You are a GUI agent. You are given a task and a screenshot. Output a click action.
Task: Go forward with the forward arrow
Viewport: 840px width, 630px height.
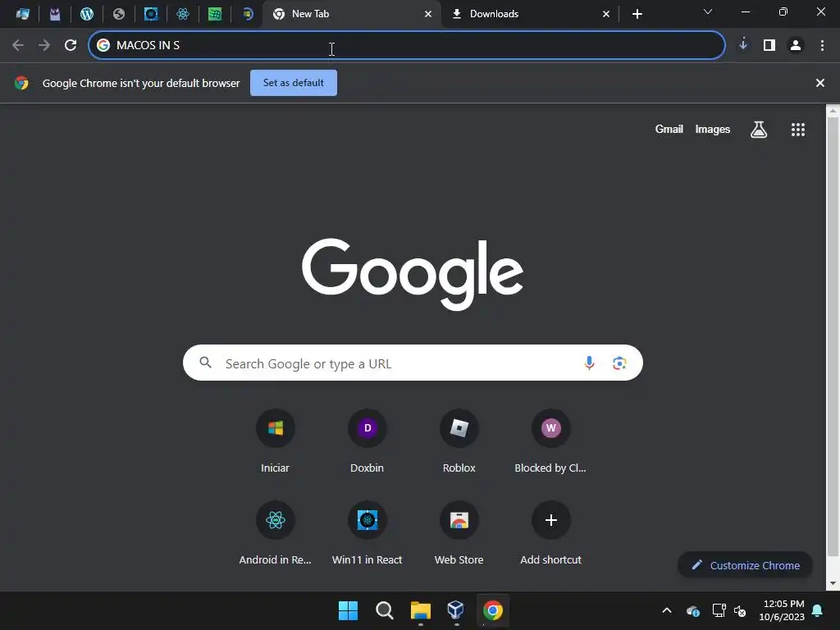(44, 45)
